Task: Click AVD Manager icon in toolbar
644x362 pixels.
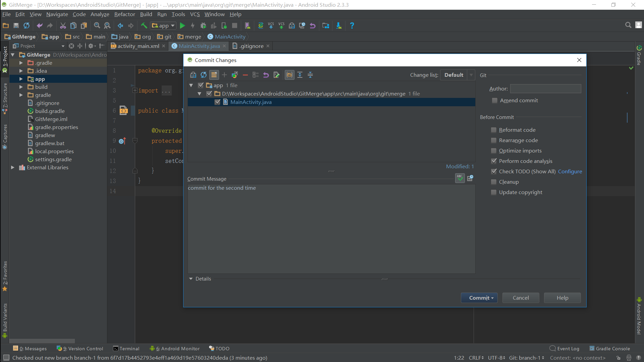Action: pos(248,25)
